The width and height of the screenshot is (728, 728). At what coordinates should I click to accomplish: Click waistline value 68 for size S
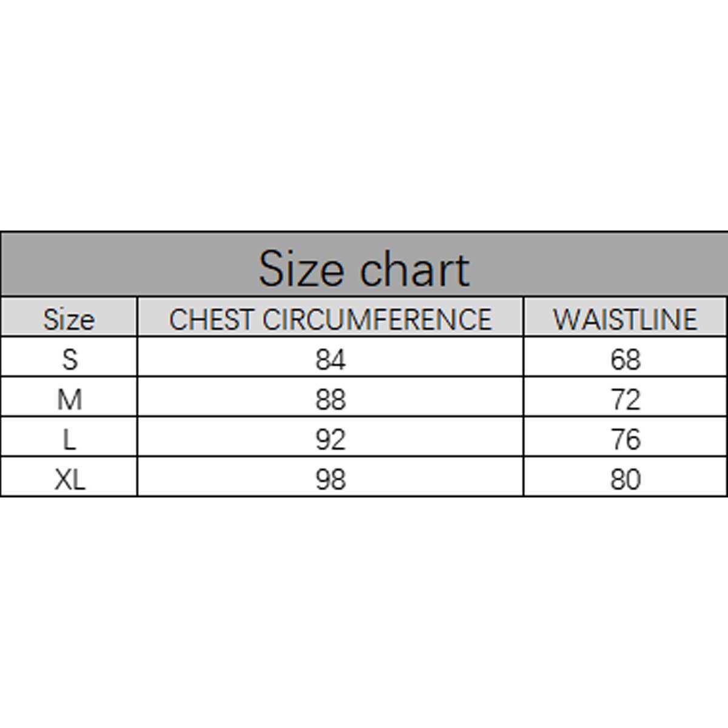click(625, 359)
